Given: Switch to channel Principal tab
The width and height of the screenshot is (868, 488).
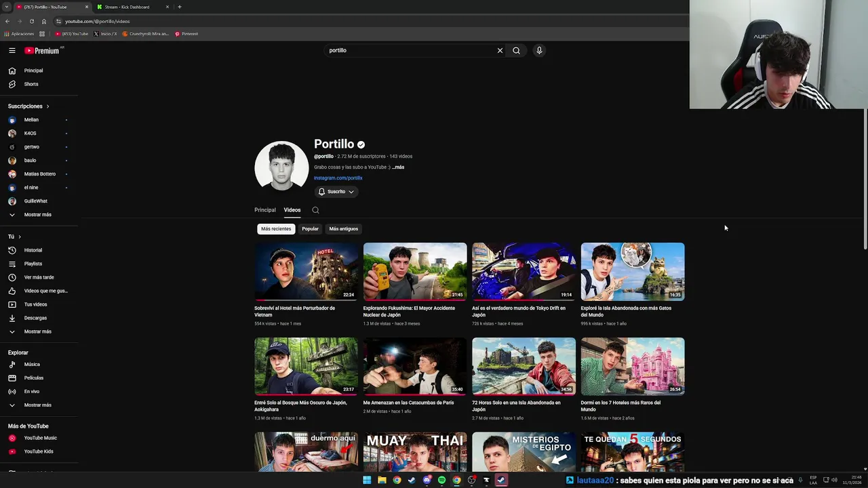Looking at the screenshot, I should click(265, 210).
